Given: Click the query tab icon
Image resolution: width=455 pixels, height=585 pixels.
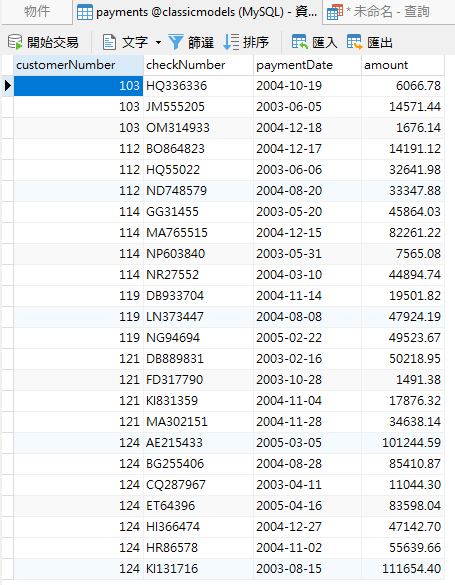Looking at the screenshot, I should coord(335,12).
